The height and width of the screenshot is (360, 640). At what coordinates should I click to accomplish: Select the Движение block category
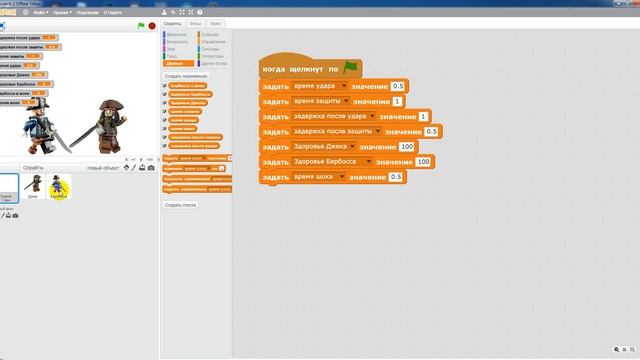pos(176,35)
